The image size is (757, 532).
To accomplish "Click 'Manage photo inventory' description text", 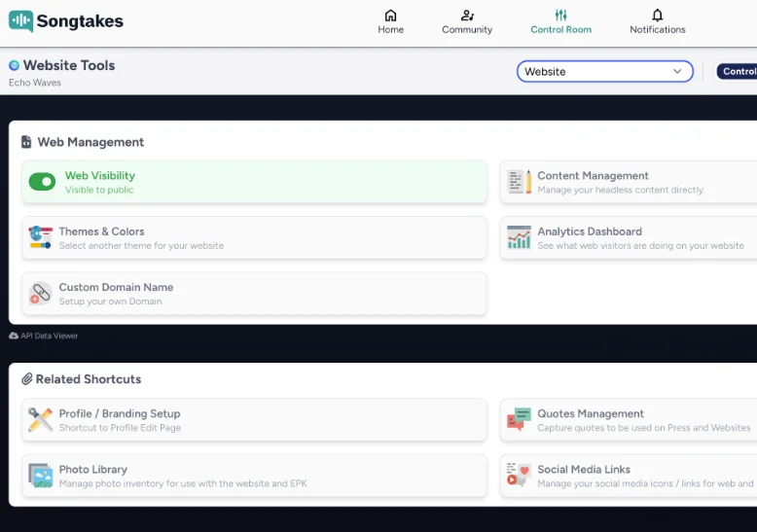I will 183,483.
